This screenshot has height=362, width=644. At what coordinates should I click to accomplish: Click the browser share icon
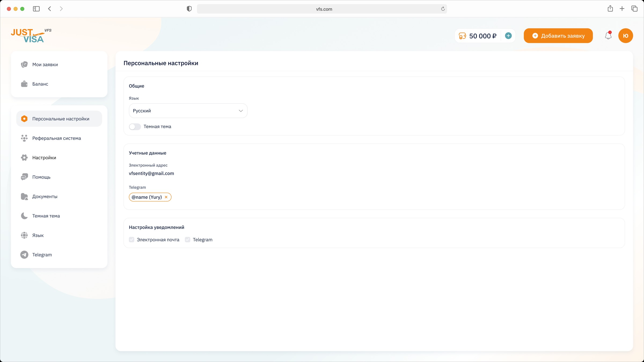tap(610, 9)
